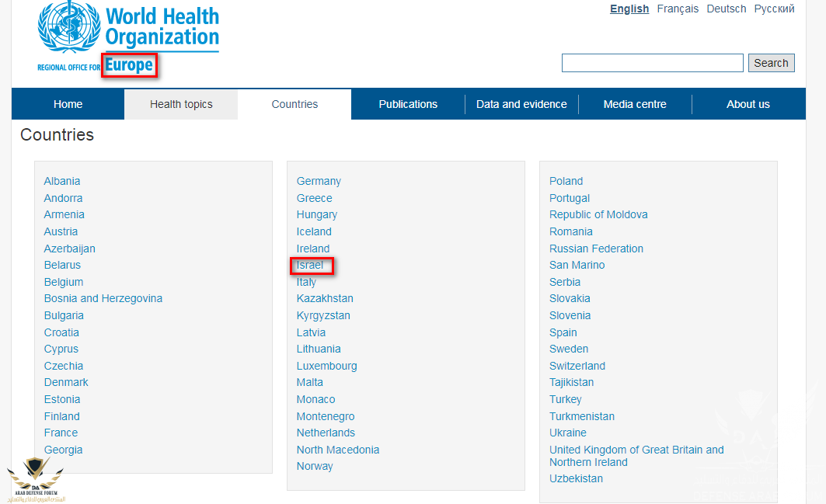Click the Bulgaria link
The width and height of the screenshot is (826, 504).
(64, 315)
